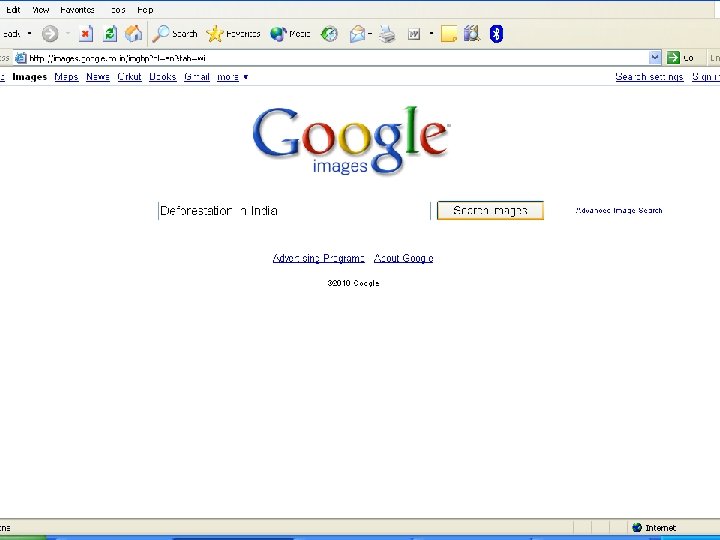Open the View menu

[41, 10]
